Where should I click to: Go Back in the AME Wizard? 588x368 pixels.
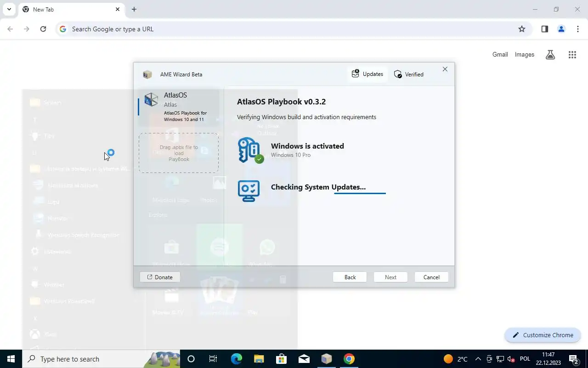click(x=350, y=277)
